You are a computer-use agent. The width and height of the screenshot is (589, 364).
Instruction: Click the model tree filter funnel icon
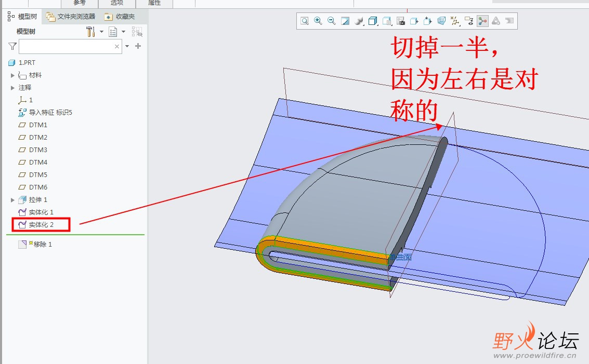[x=12, y=46]
